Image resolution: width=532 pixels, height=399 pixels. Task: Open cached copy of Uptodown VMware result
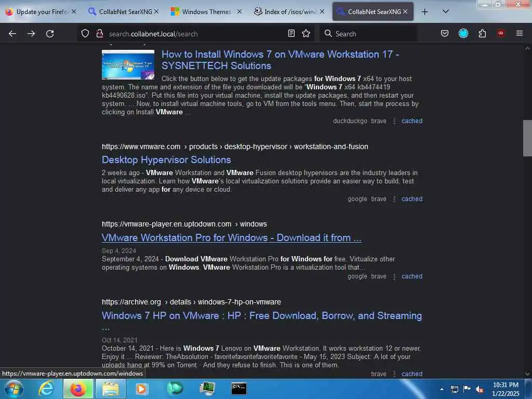click(412, 276)
